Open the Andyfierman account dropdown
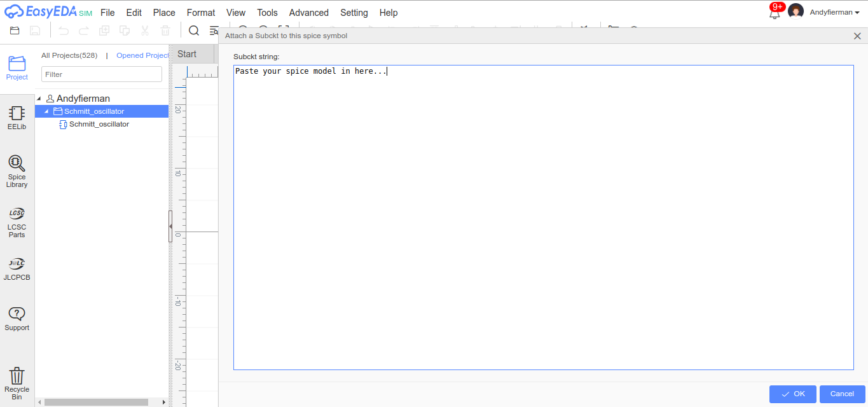868x407 pixels. tap(834, 12)
